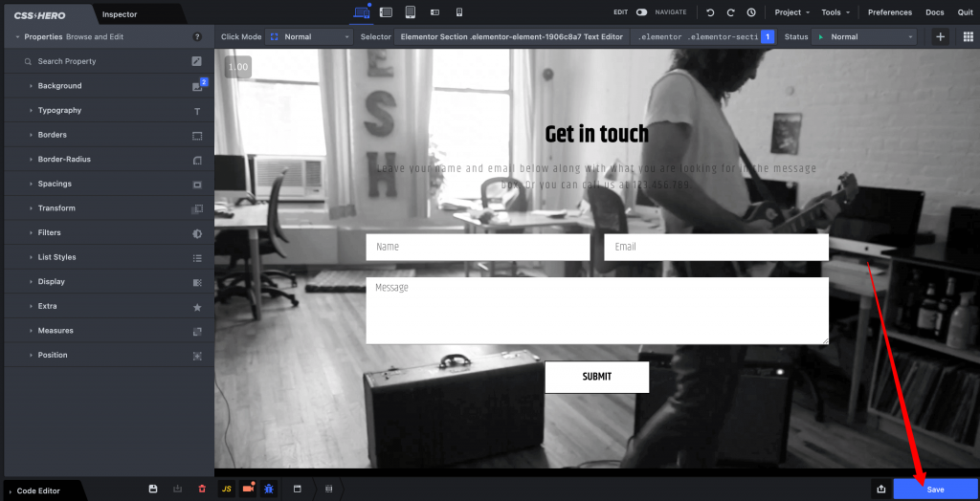Expand the Filters property group
This screenshot has height=501, width=980.
109,232
